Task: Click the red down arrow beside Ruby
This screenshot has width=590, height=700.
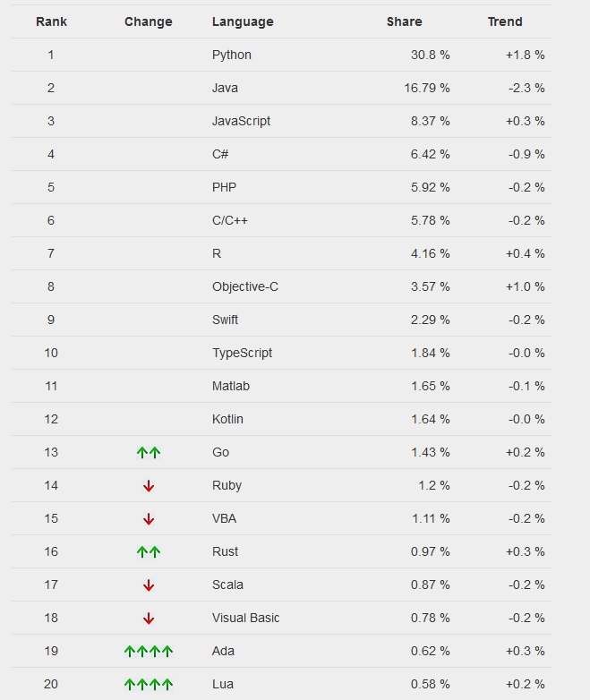Action: [x=149, y=486]
